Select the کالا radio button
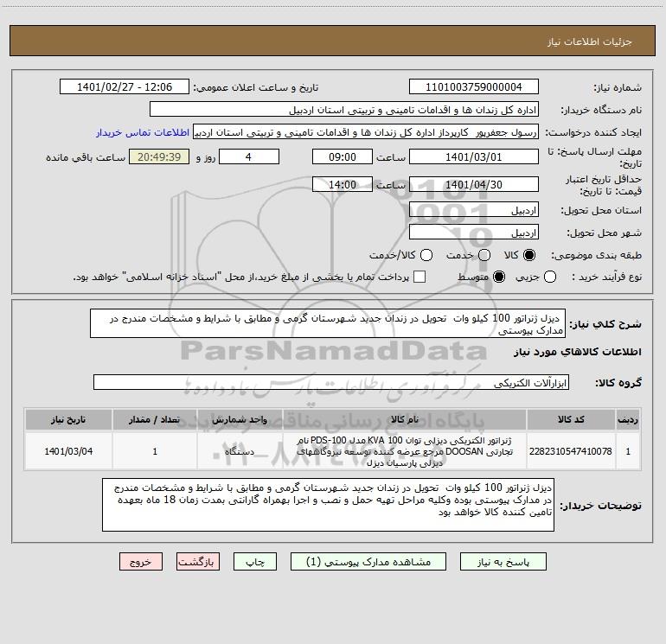 (x=529, y=255)
